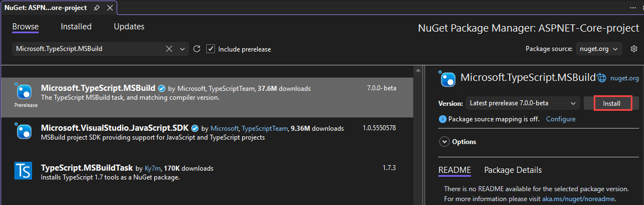644x205 pixels.
Task: Open the Microsoft author link in SDK row
Action: point(224,129)
